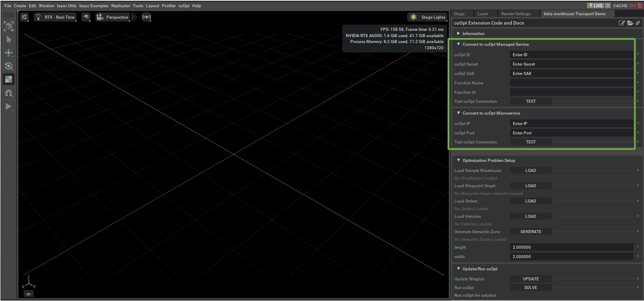
Task: Open the LIVE dropdown arrow
Action: click(608, 5)
